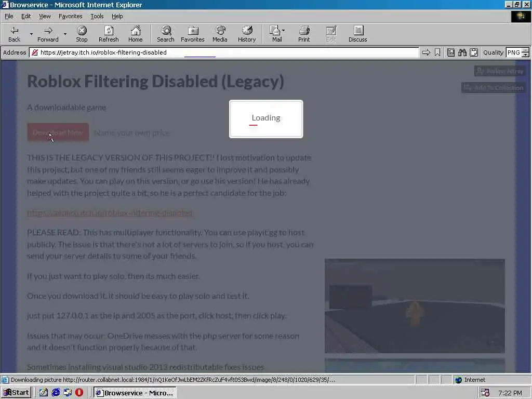This screenshot has height=399, width=532.
Task: Click the IE window title bar icon
Action: coord(5,5)
